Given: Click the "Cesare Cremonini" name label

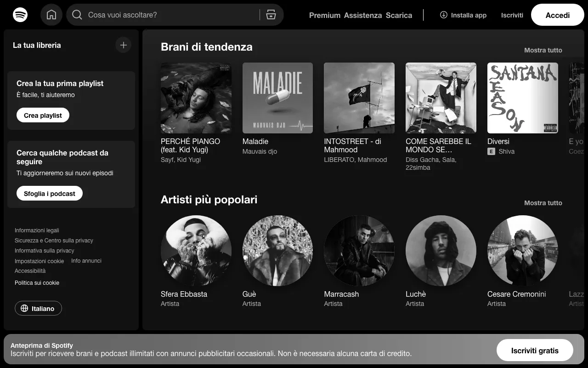Looking at the screenshot, I should 517,294.
